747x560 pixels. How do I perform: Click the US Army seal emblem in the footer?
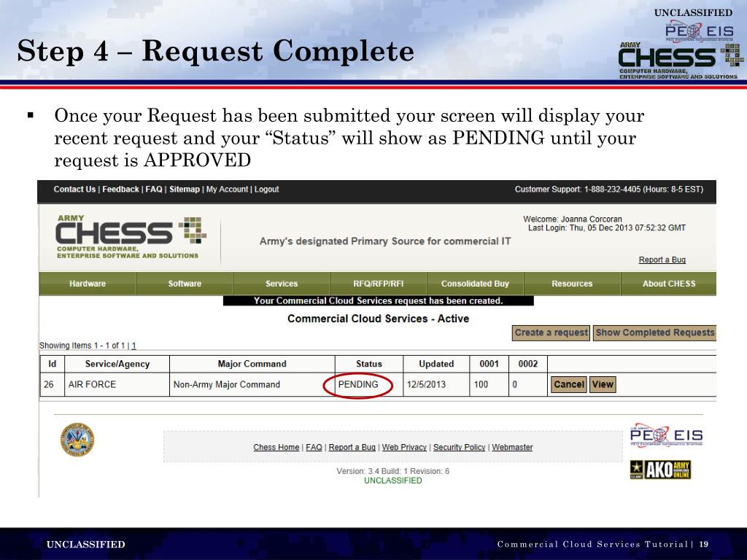point(77,440)
